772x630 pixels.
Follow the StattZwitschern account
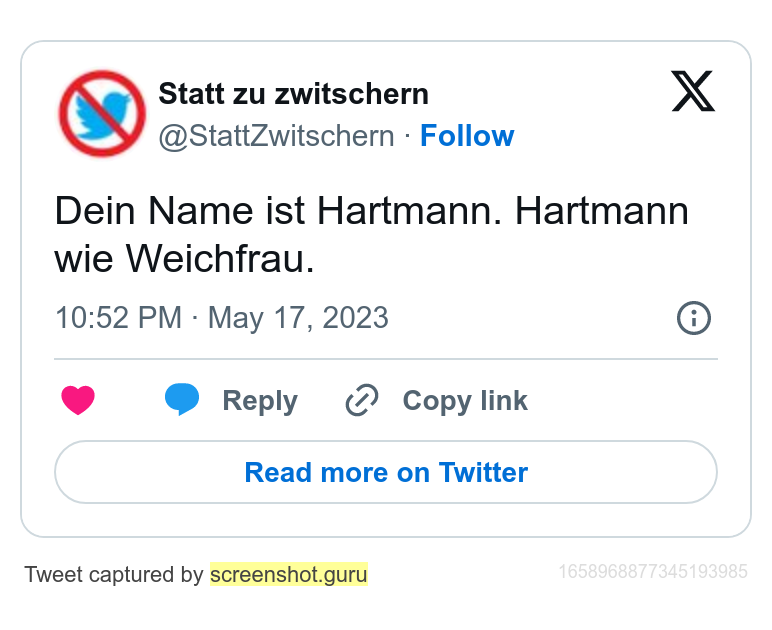tap(467, 135)
